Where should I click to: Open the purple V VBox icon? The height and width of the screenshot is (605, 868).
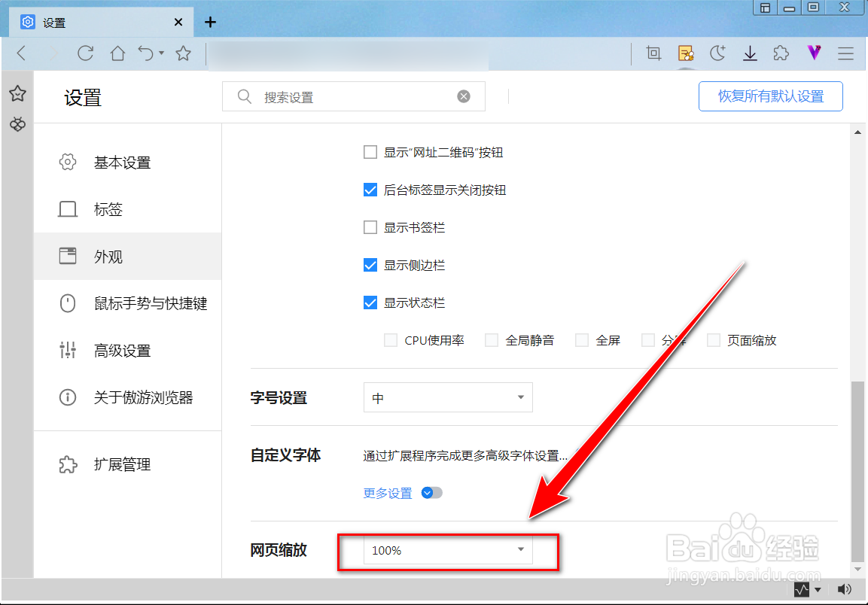(x=814, y=53)
